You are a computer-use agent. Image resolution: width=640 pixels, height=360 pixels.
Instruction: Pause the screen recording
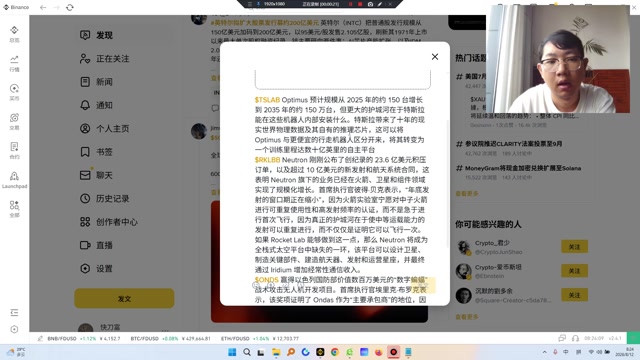[x=350, y=4]
